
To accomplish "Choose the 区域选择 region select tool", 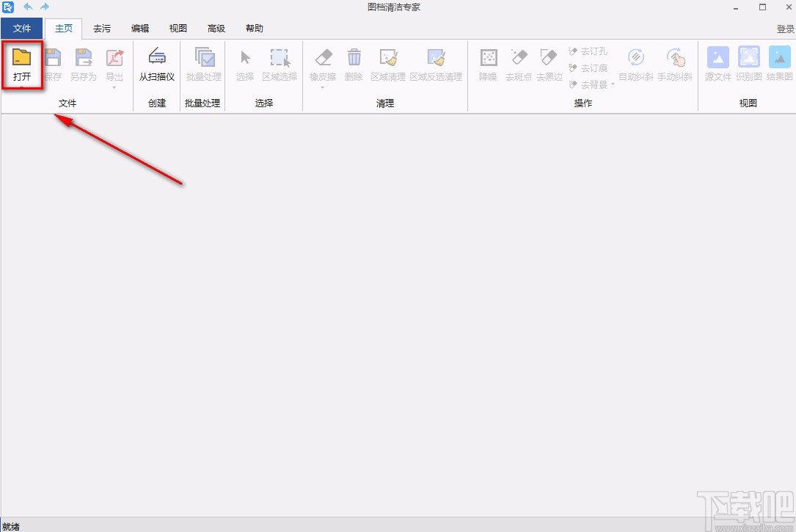I will click(x=280, y=58).
